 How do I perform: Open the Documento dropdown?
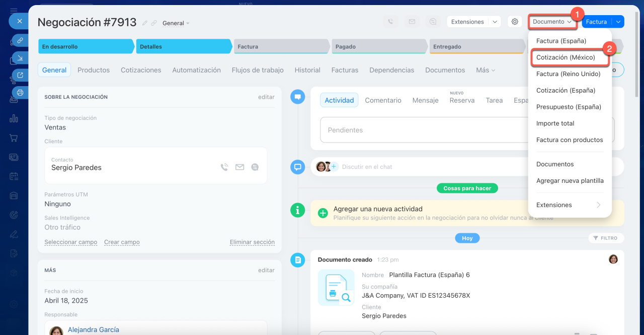(552, 22)
